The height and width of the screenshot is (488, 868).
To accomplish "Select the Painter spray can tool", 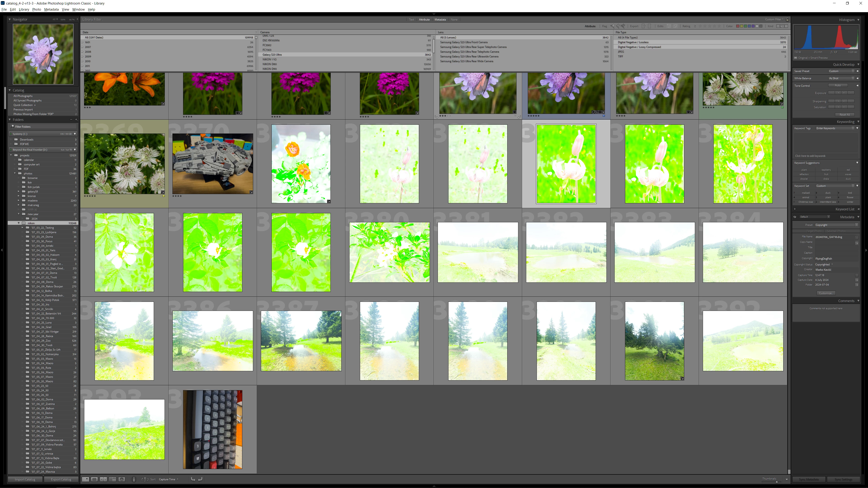I will pos(134,479).
